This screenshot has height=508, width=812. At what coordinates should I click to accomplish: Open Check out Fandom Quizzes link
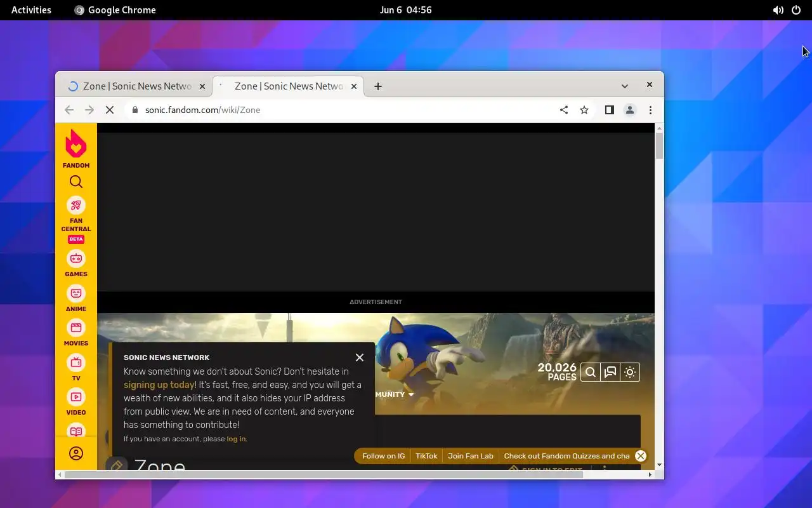[566, 456]
